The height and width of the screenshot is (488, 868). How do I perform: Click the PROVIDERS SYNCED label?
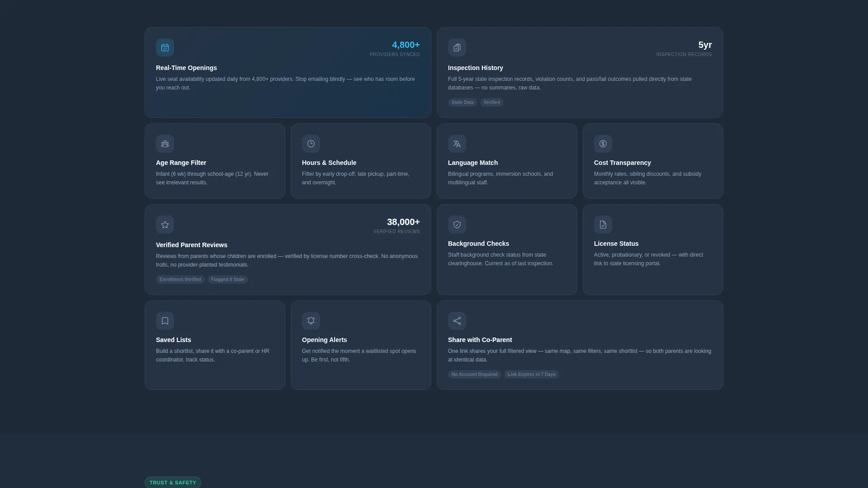(x=395, y=55)
